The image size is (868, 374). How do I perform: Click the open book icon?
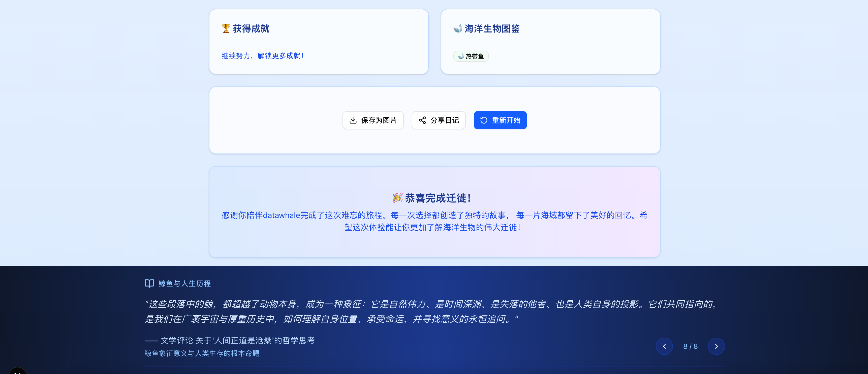[149, 283]
